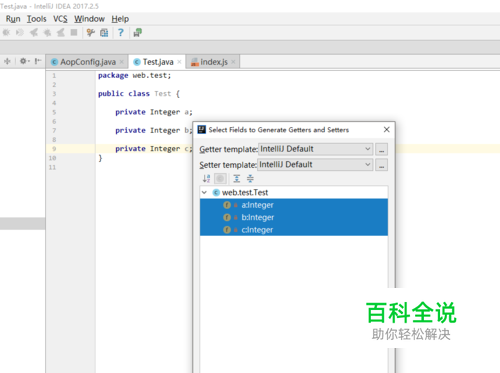Click the class icon beside web.test.Test
This screenshot has height=373, width=500.
tap(216, 193)
